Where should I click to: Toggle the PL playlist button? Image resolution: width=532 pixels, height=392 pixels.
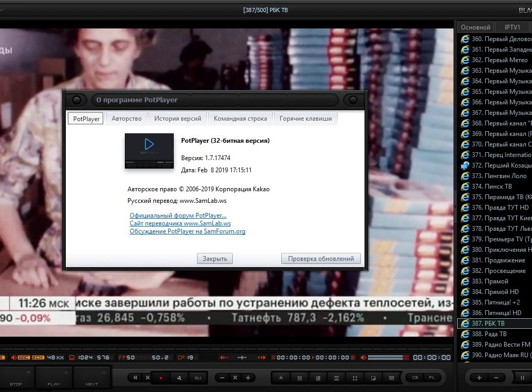click(432, 377)
